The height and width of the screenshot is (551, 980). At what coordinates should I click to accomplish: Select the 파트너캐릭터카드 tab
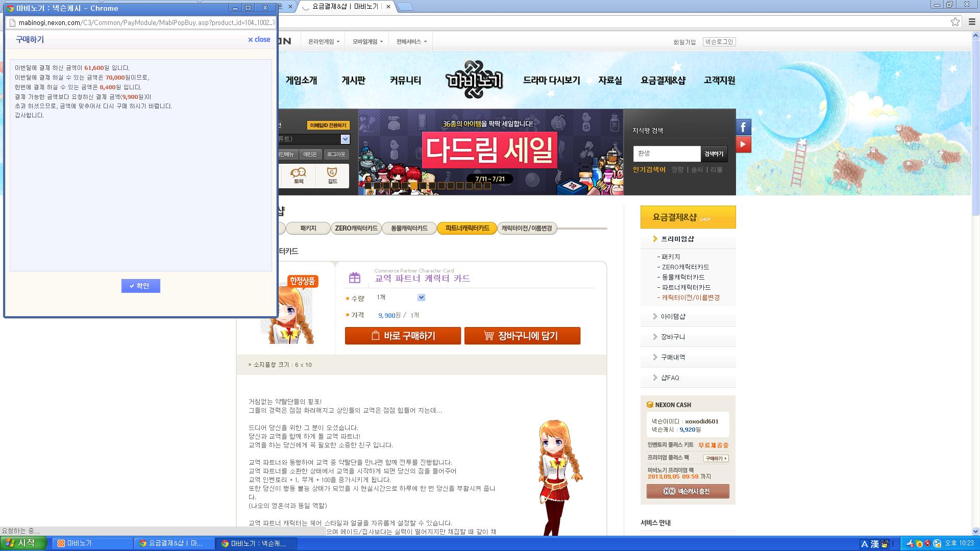coord(467,228)
